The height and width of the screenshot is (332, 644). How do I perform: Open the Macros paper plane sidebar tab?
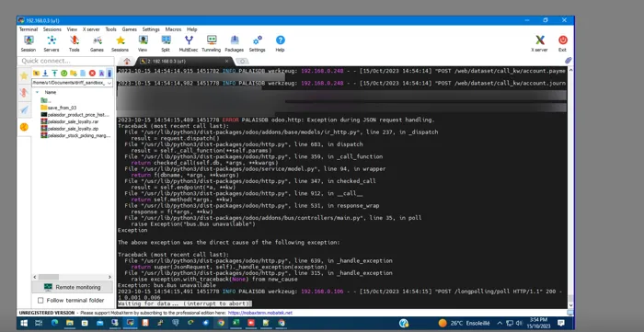(24, 110)
